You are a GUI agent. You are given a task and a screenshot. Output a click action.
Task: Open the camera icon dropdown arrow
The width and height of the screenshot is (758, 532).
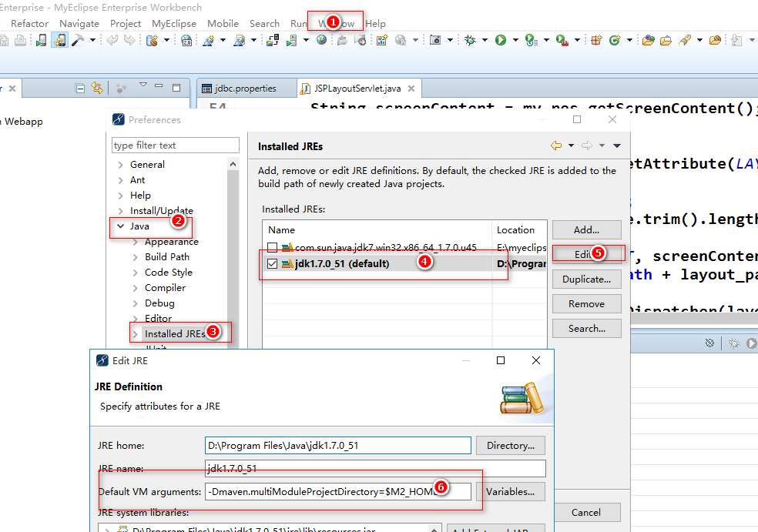coord(450,40)
